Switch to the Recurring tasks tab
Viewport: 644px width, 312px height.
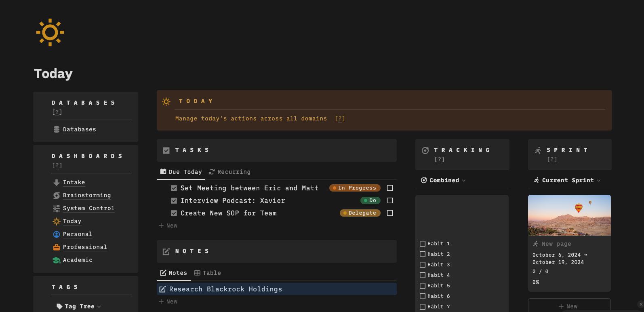pos(229,172)
